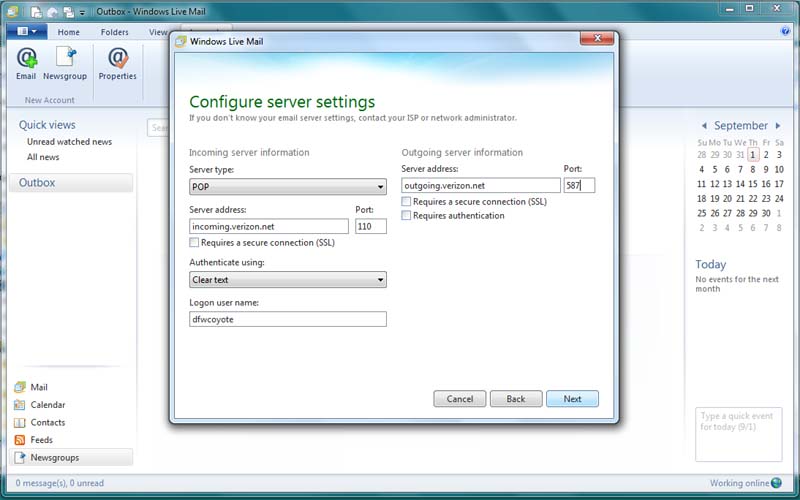Click the Help question mark icon

[x=785, y=31]
